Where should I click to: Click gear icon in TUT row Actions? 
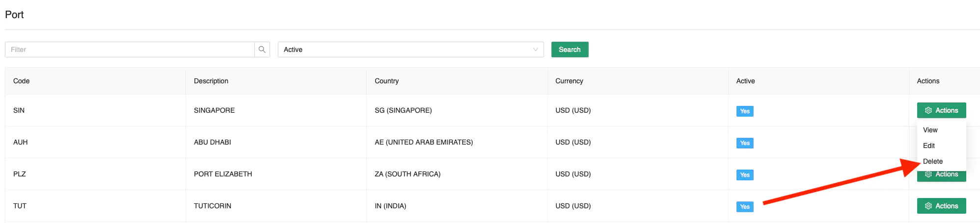coord(928,206)
